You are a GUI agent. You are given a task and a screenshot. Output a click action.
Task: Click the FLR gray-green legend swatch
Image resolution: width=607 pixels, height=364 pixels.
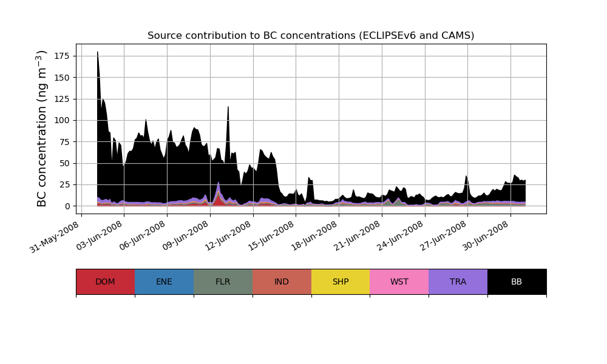223,281
